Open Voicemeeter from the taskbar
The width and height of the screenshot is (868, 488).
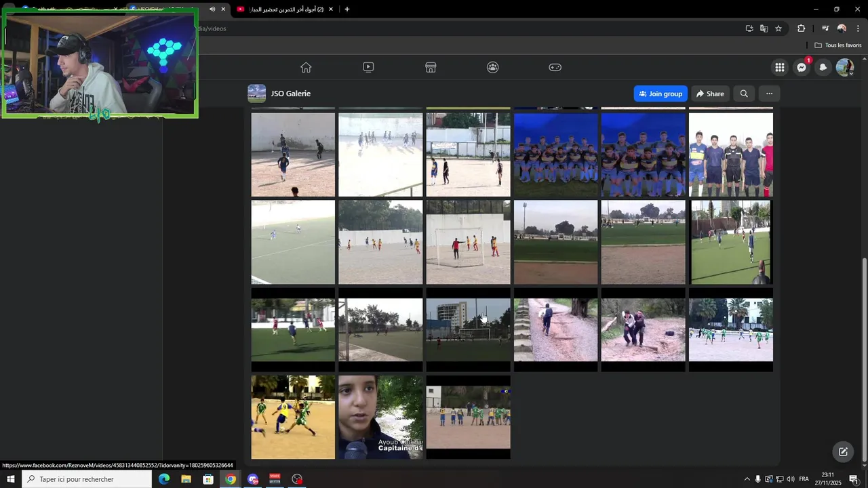[275, 479]
